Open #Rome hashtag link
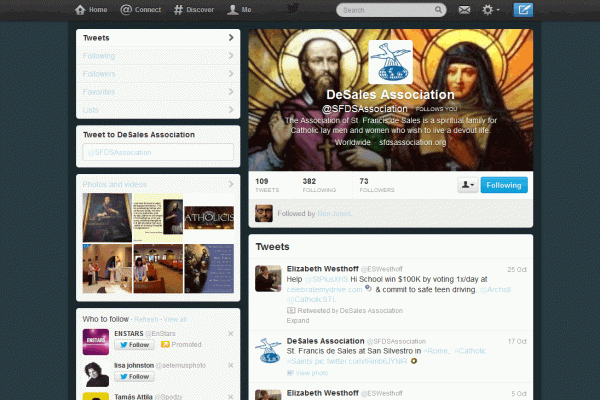 [436, 351]
